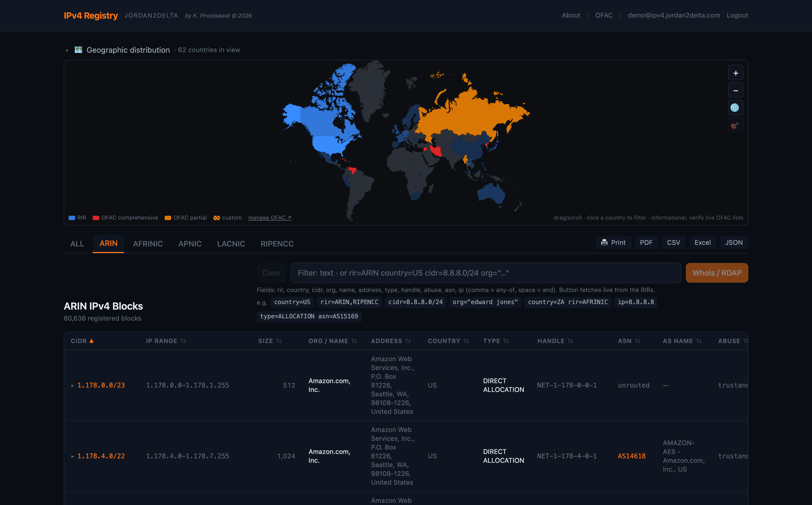Reset map to globe view
The image size is (812, 505).
pyautogui.click(x=735, y=108)
